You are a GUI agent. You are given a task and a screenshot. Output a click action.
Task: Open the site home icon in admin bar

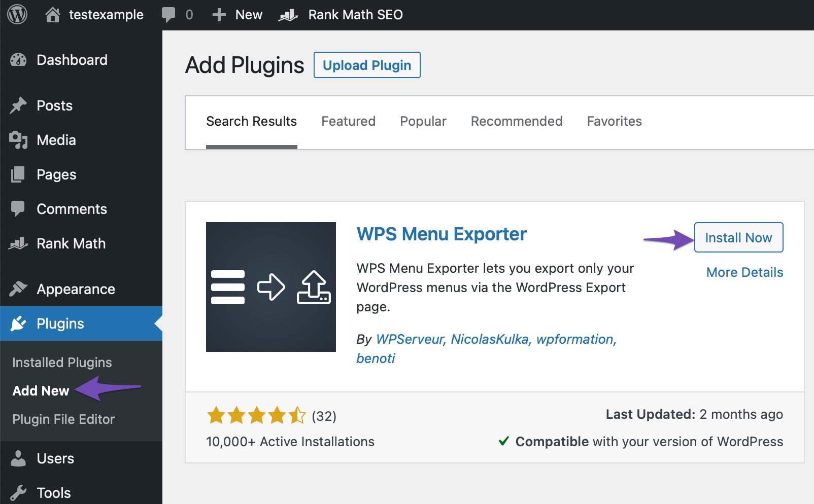point(52,15)
